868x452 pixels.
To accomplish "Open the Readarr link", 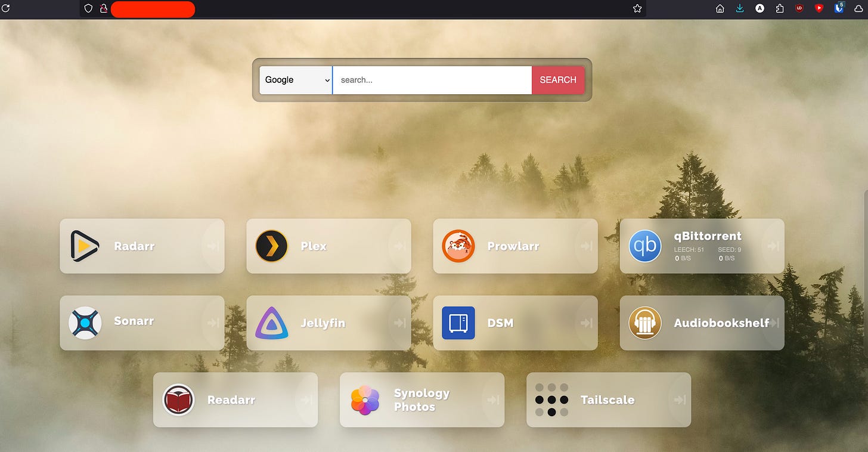I will (231, 400).
